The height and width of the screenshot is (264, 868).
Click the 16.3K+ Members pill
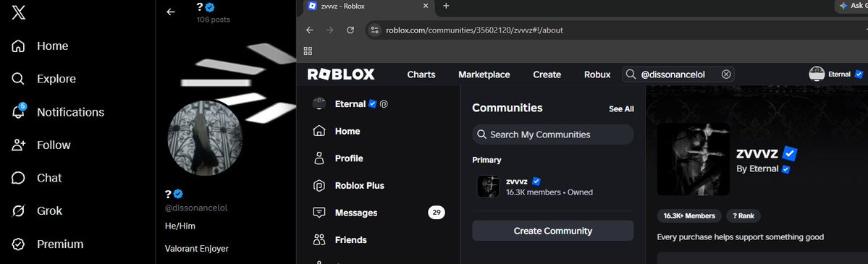689,216
